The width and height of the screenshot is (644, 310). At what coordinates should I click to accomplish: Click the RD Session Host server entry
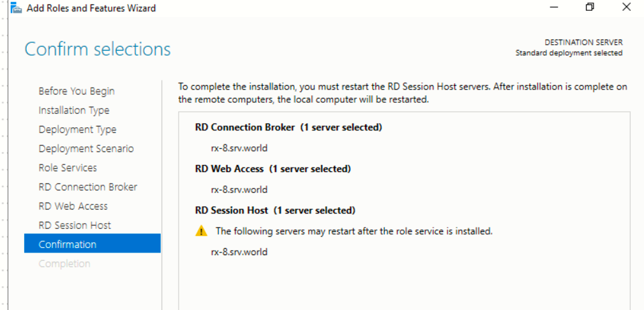click(239, 252)
